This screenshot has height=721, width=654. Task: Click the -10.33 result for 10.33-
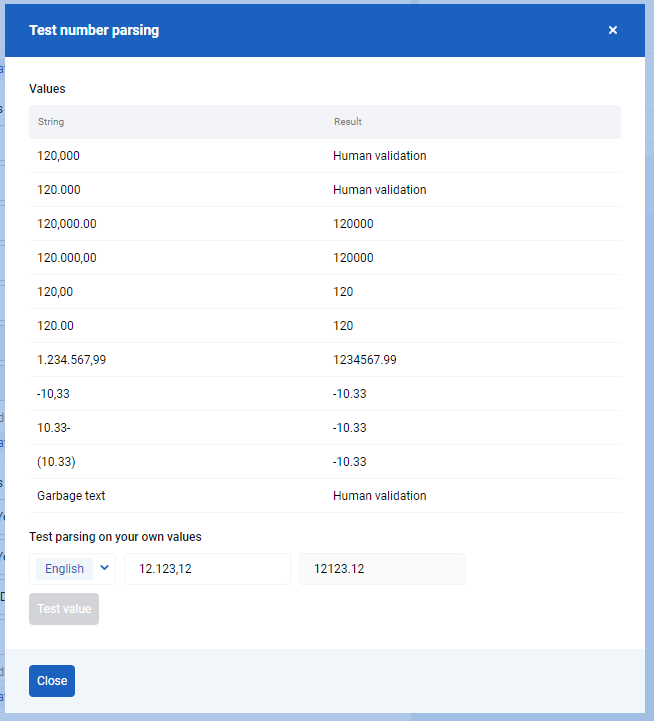(350, 428)
